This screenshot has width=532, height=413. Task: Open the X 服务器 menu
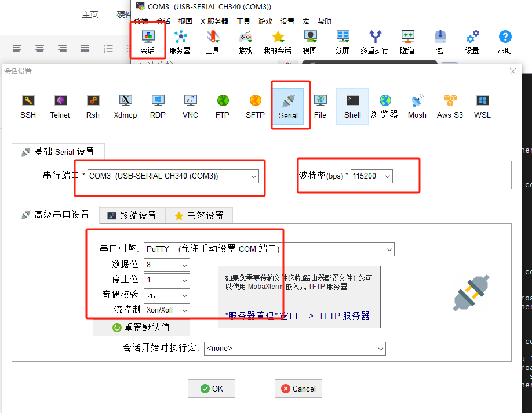[214, 21]
